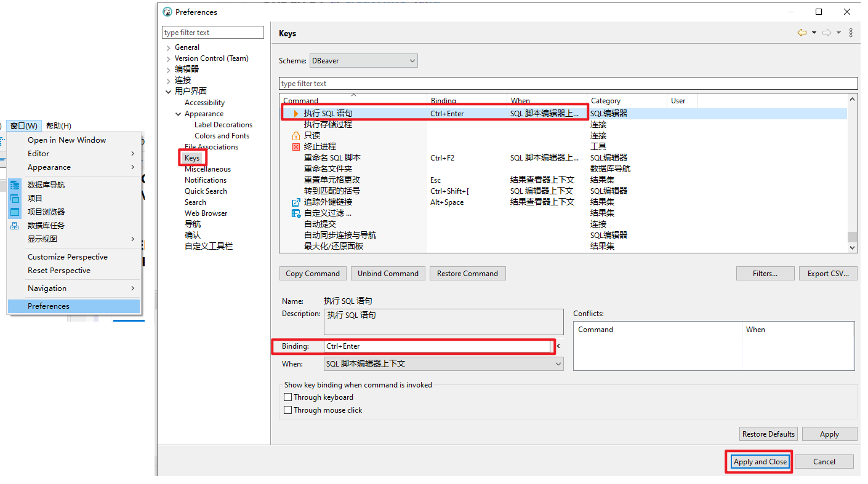Click Restore Defaults button
The image size is (868, 484).
[768, 434]
